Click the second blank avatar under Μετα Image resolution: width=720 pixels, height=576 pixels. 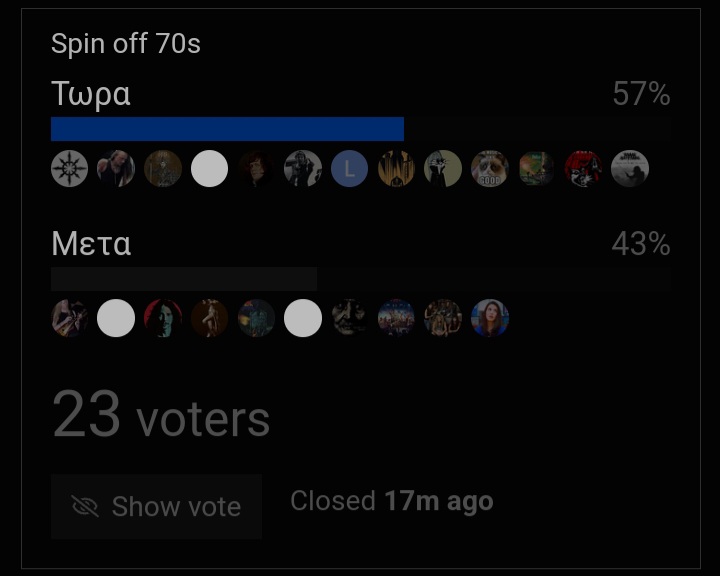(x=303, y=318)
